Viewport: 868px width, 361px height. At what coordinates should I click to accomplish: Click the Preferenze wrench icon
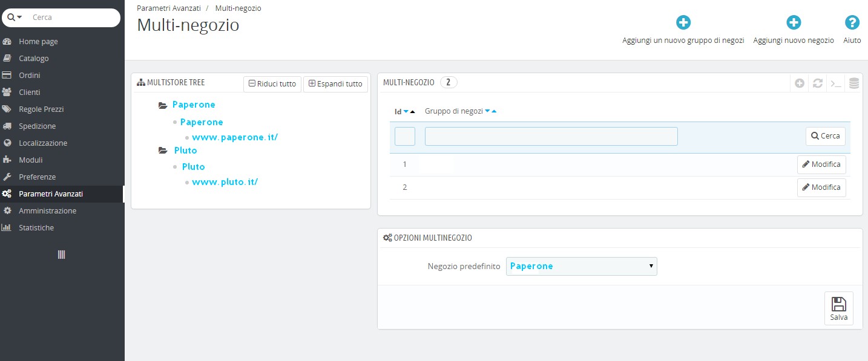coord(7,177)
